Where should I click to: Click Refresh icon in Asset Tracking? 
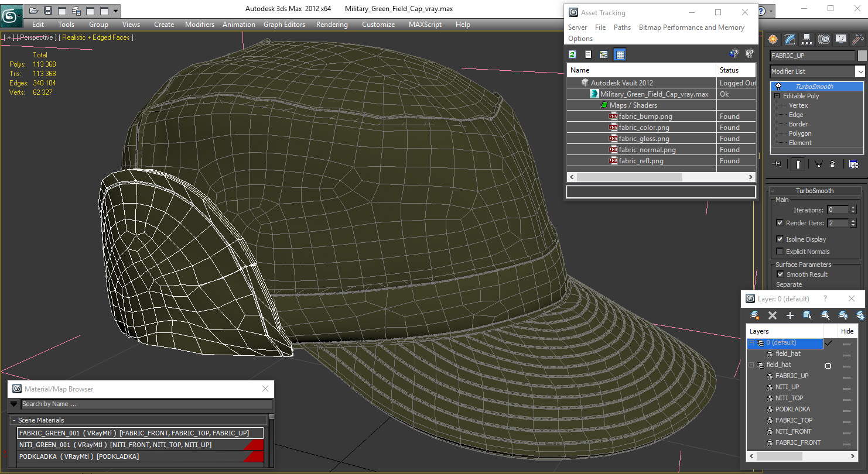click(573, 54)
